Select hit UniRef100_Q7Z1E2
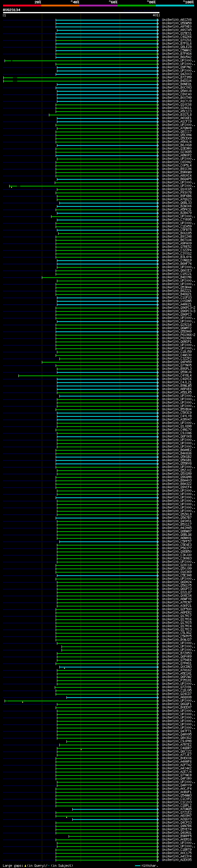Image resolution: width=197 pixels, height=868 pixels. pyautogui.click(x=177, y=812)
